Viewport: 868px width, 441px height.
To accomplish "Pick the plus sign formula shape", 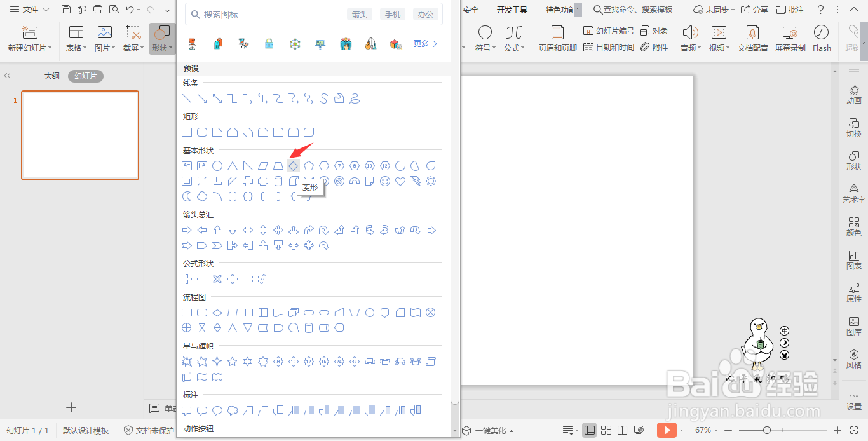I will click(x=187, y=279).
